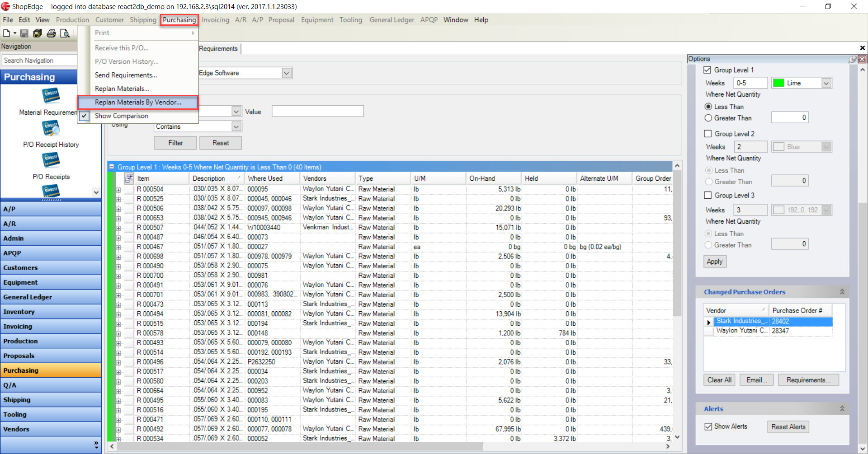Open Vendors navigation section

(51, 429)
